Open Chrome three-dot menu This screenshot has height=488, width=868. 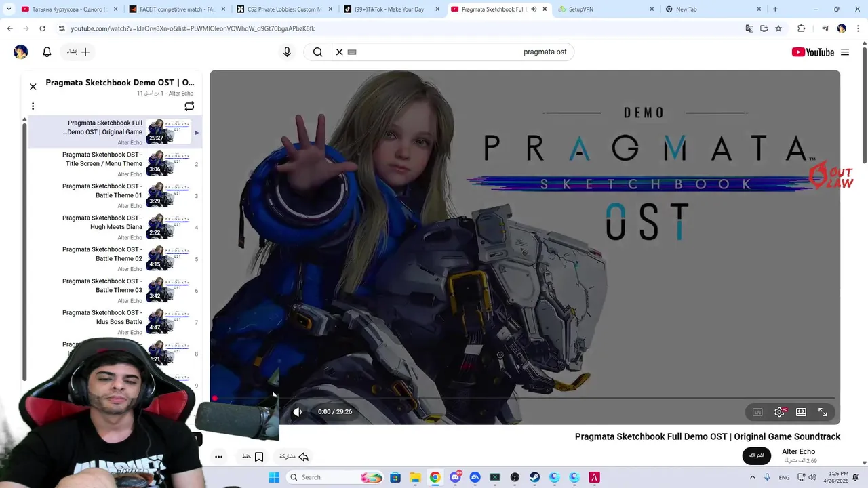click(858, 28)
